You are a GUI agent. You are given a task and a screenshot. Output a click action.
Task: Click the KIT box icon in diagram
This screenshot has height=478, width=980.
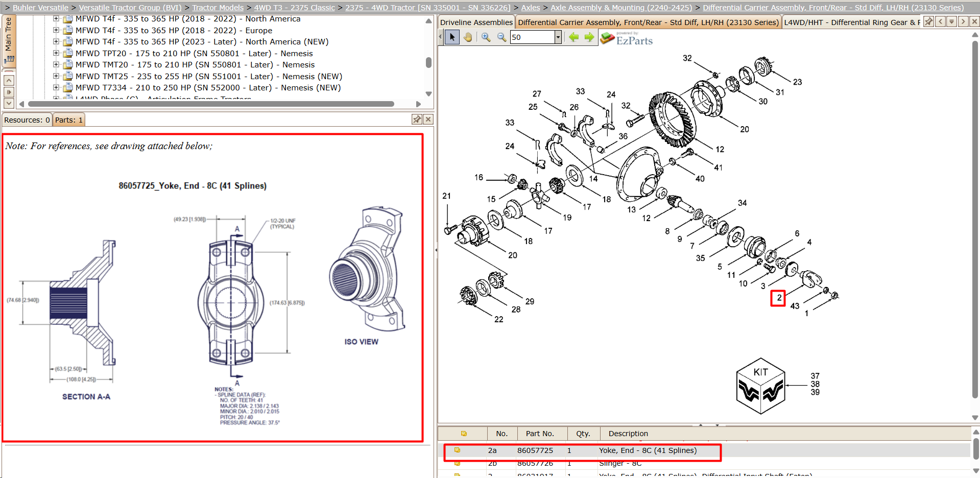point(760,386)
